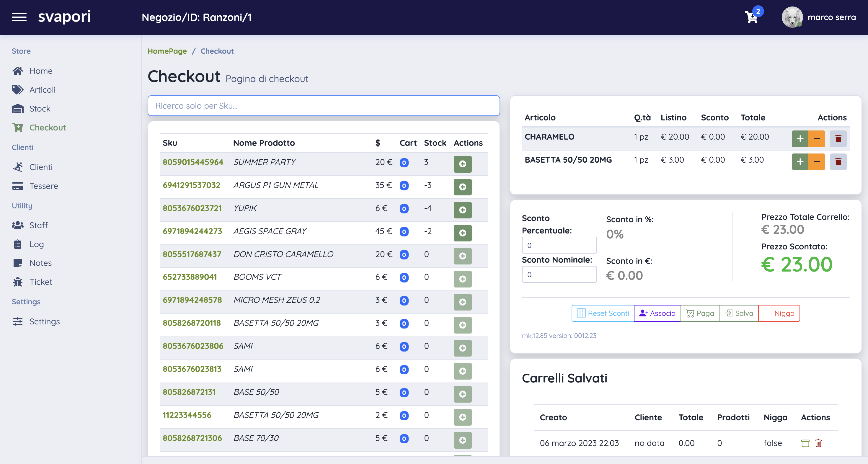
Task: Increase CHARAMELO quantity with plus
Action: pos(800,138)
